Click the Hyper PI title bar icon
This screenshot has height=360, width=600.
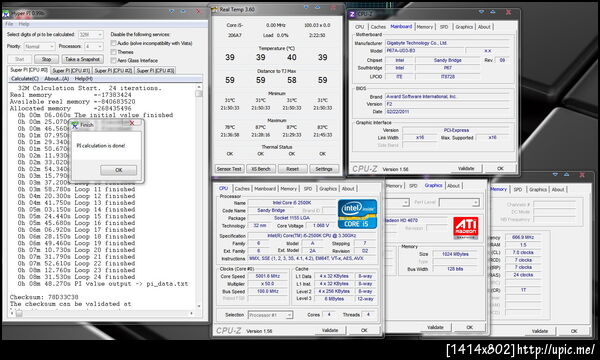click(6, 14)
